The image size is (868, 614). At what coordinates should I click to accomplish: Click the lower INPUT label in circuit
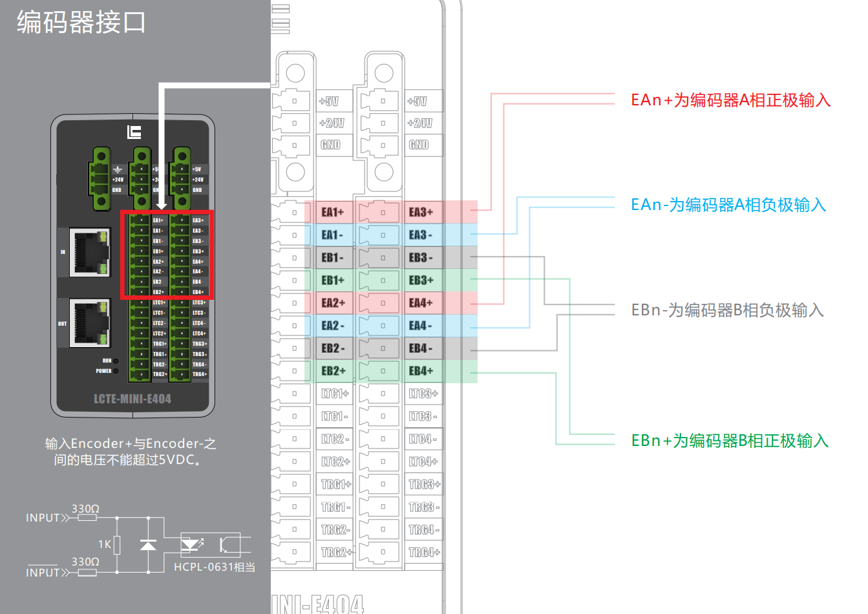43,572
